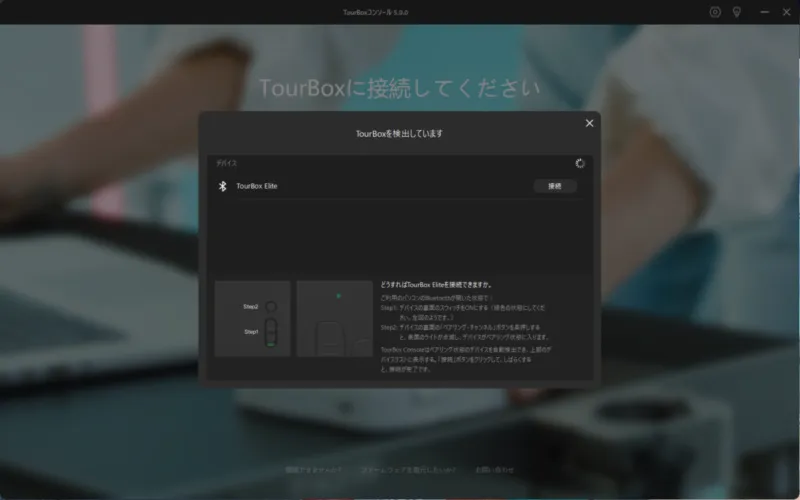Click the heading どうすればTourBox Eliteを接続できますか
The image size is (800, 500).
[437, 285]
